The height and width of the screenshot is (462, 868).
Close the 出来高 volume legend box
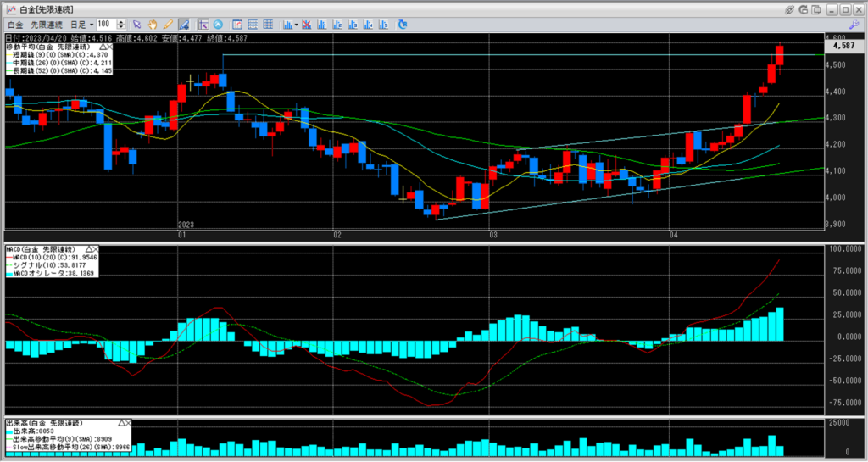point(129,422)
